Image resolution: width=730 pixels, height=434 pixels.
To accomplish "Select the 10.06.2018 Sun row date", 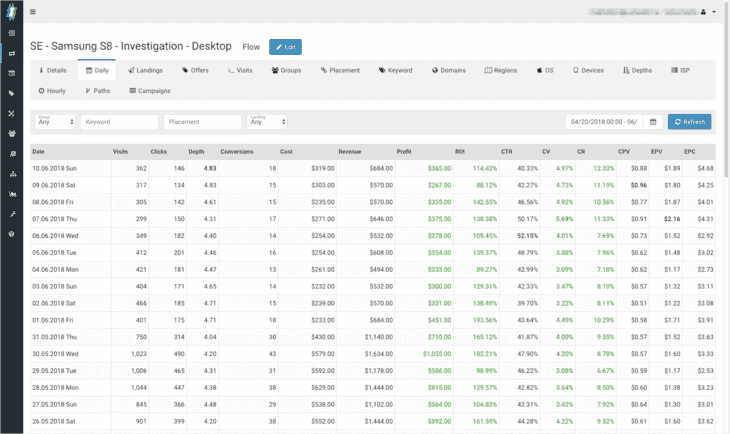I will [x=54, y=169].
